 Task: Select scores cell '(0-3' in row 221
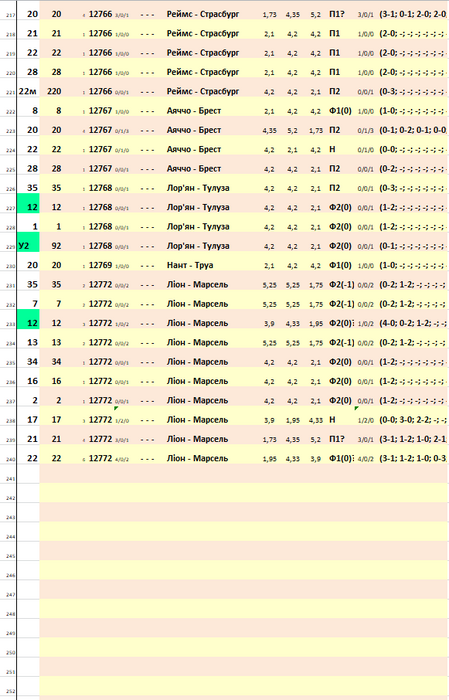413,91
